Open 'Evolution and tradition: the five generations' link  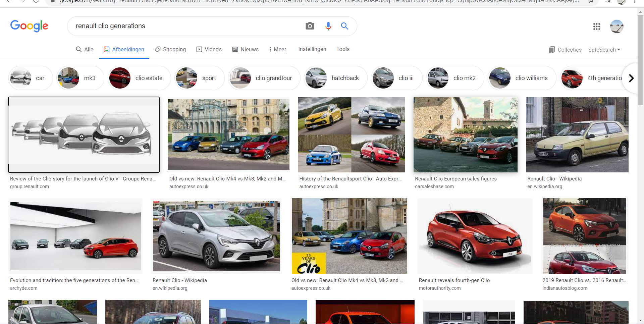(74, 280)
